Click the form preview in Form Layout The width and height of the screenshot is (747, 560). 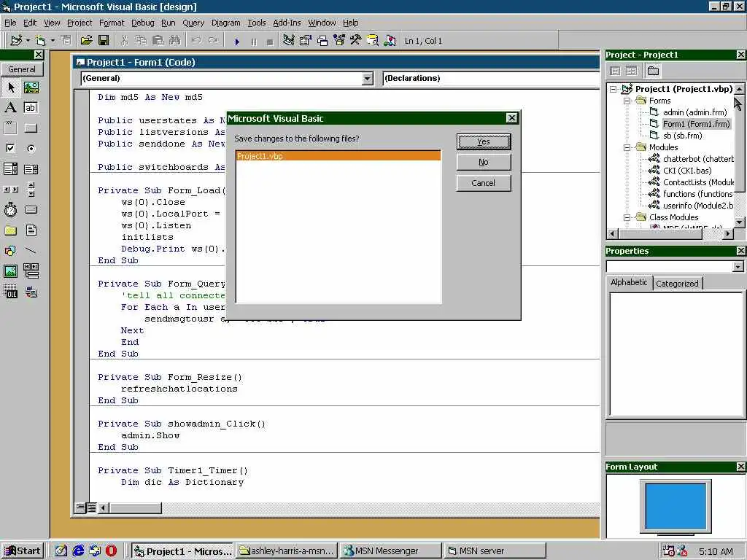pyautogui.click(x=676, y=506)
